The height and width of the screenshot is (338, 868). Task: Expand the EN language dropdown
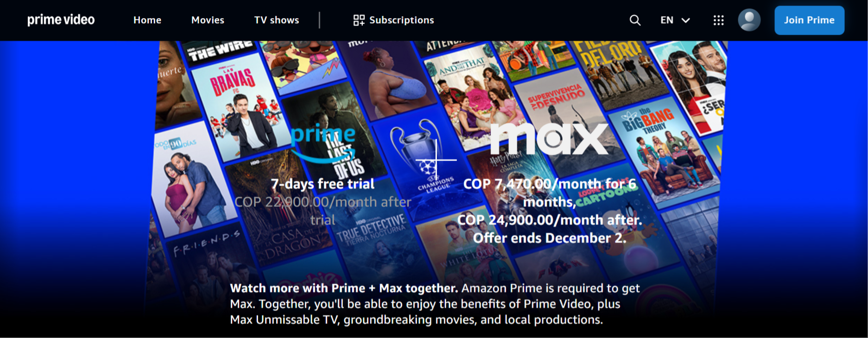(675, 20)
